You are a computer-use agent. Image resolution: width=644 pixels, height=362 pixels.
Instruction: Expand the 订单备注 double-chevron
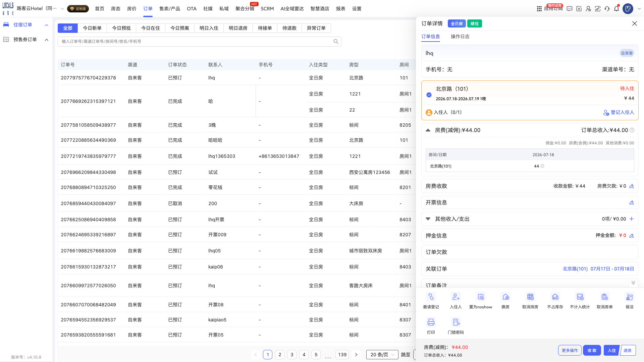[x=633, y=283]
